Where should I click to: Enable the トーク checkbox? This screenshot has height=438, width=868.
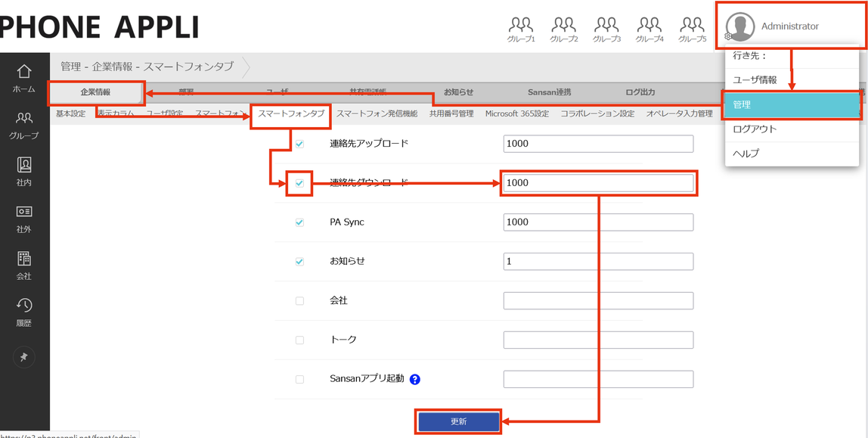pos(299,340)
